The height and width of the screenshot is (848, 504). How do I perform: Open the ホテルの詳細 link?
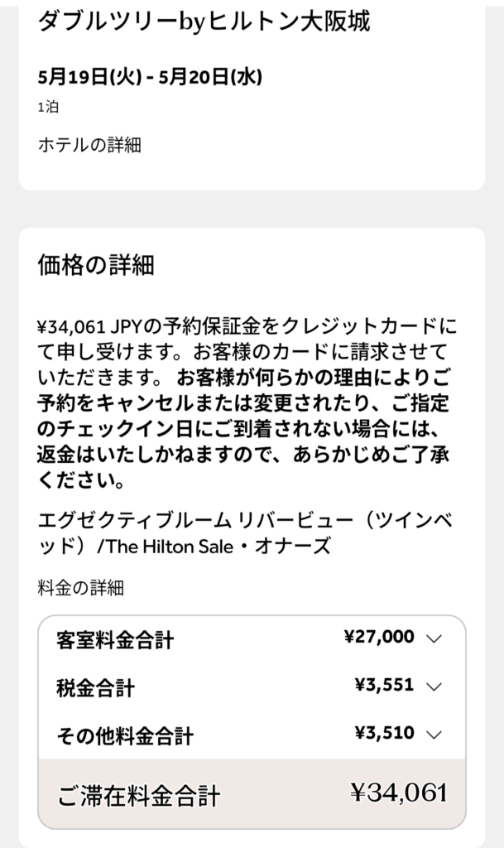click(x=89, y=145)
